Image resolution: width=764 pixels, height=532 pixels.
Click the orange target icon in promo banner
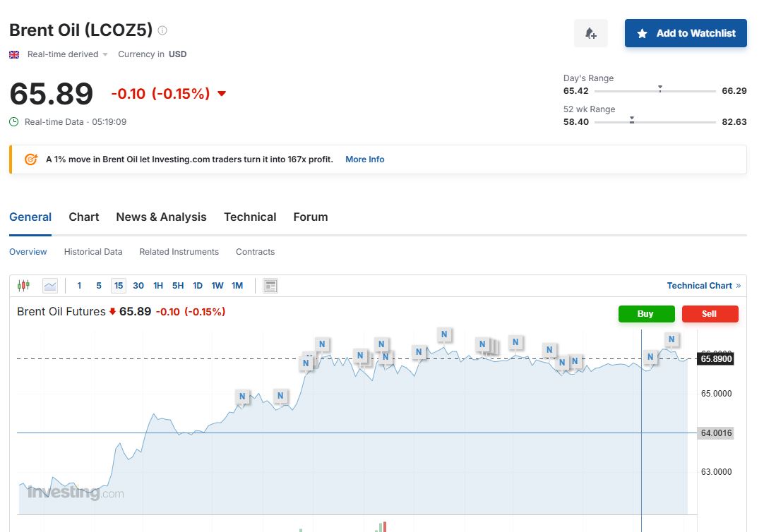click(30, 159)
